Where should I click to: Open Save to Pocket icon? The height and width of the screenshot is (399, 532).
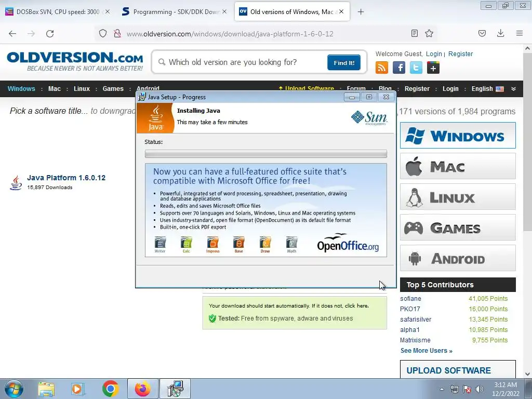tap(482, 33)
